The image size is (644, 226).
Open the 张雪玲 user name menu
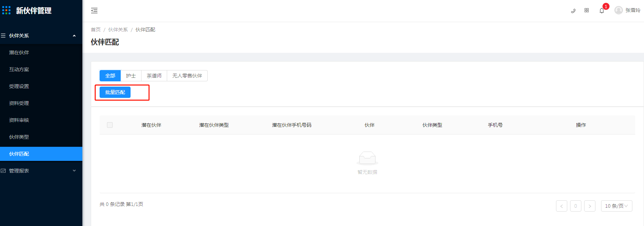tap(633, 10)
